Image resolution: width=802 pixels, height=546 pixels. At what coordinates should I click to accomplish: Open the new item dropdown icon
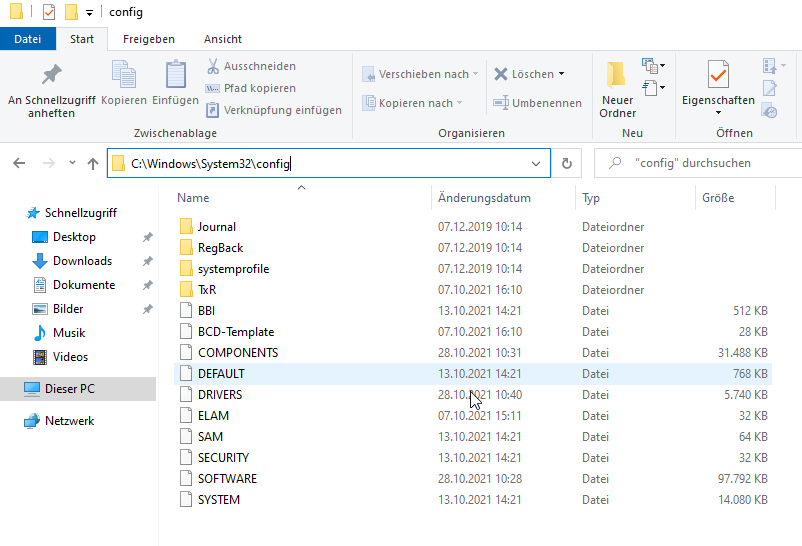click(654, 65)
